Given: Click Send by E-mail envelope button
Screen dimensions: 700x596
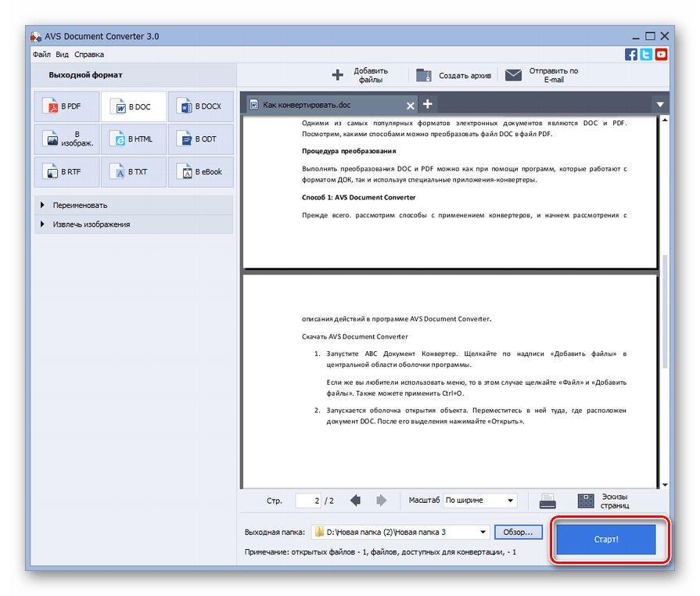Looking at the screenshot, I should point(541,75).
